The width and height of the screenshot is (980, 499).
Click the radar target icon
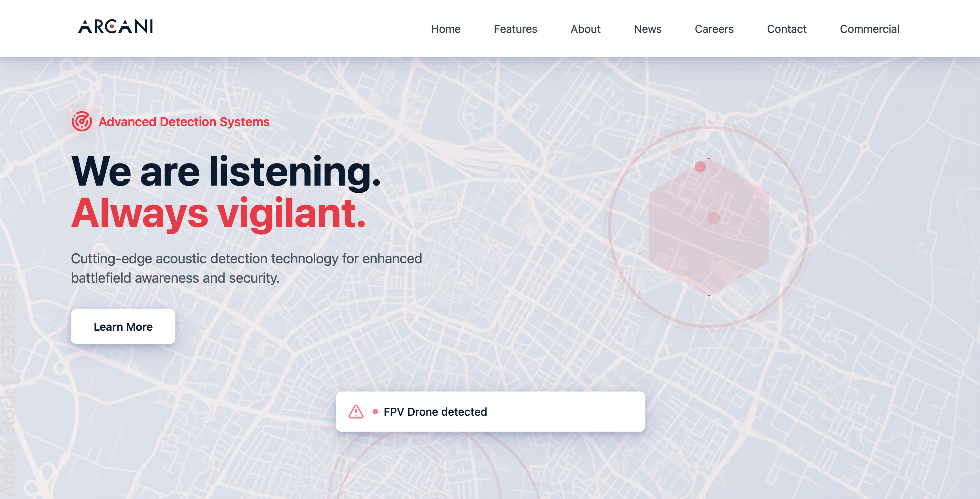(x=81, y=121)
